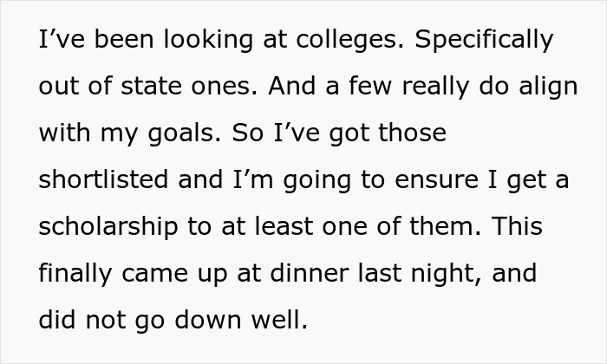This screenshot has width=607, height=364.
Task: Click the word 'finally'
Action: (75, 274)
